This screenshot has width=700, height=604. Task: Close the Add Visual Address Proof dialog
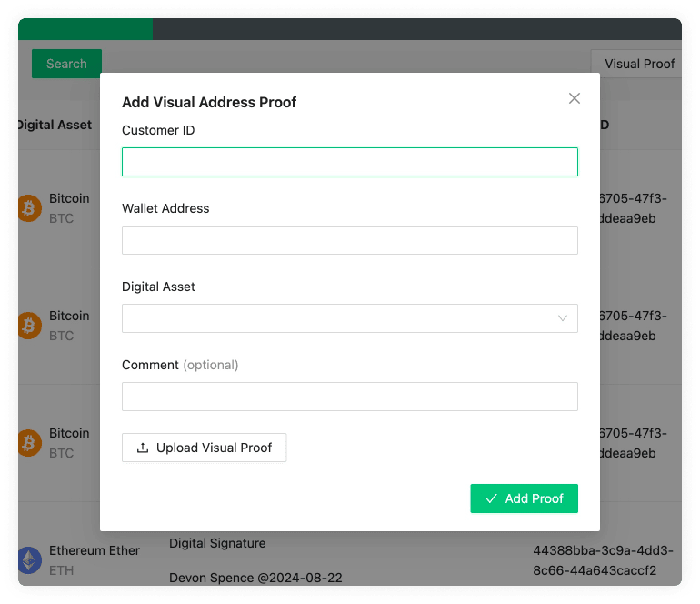575,98
